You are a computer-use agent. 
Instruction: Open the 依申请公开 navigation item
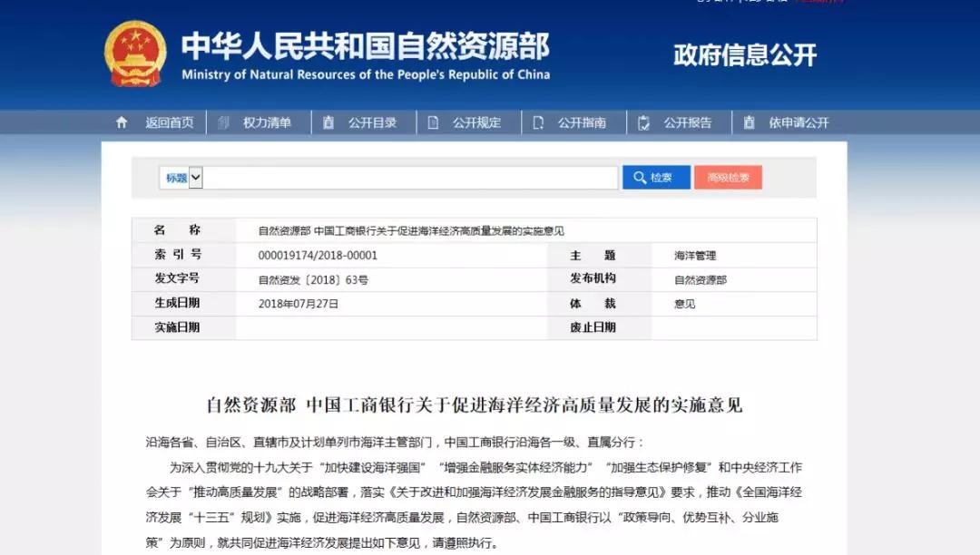(799, 122)
